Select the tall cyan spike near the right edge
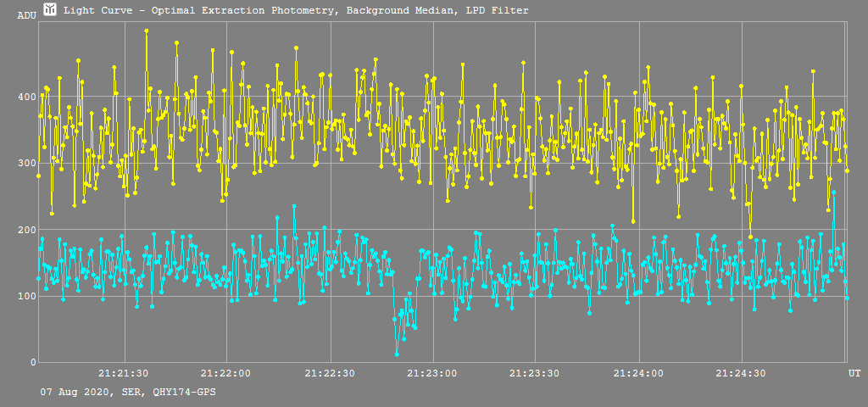 pos(834,192)
